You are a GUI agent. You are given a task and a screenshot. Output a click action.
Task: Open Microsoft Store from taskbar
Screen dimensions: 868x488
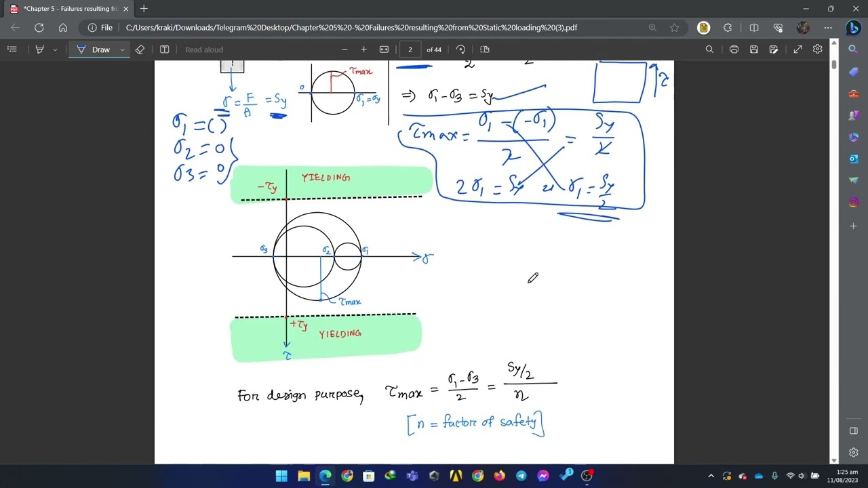368,476
